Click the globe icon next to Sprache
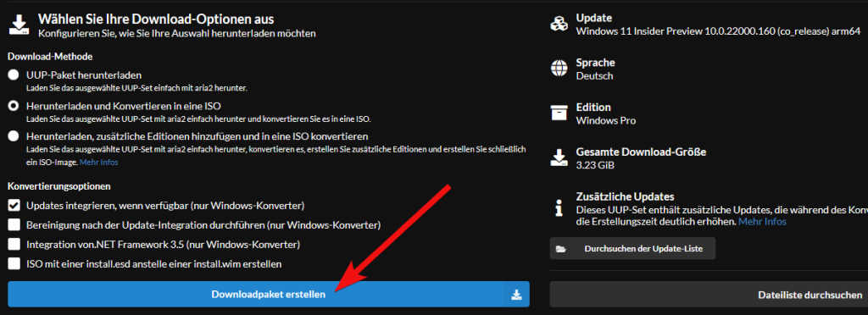 coord(559,69)
